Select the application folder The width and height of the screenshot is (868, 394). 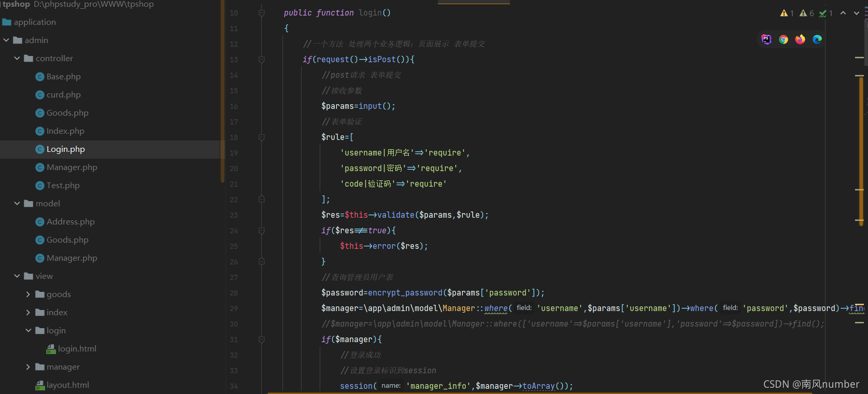pos(35,22)
